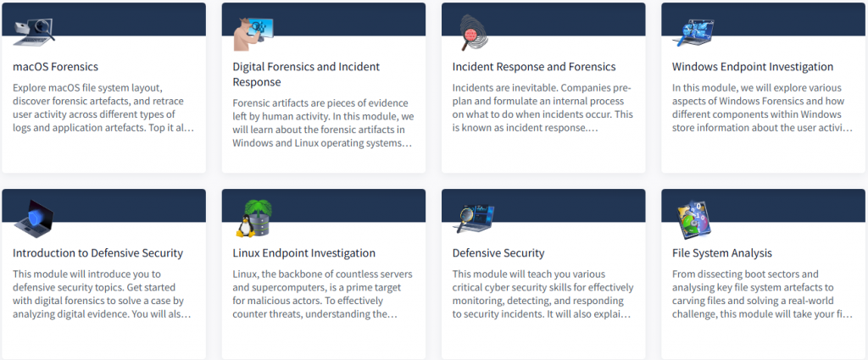Click the Digital Forensics and Incident Response icon
868x360 pixels.
(253, 32)
